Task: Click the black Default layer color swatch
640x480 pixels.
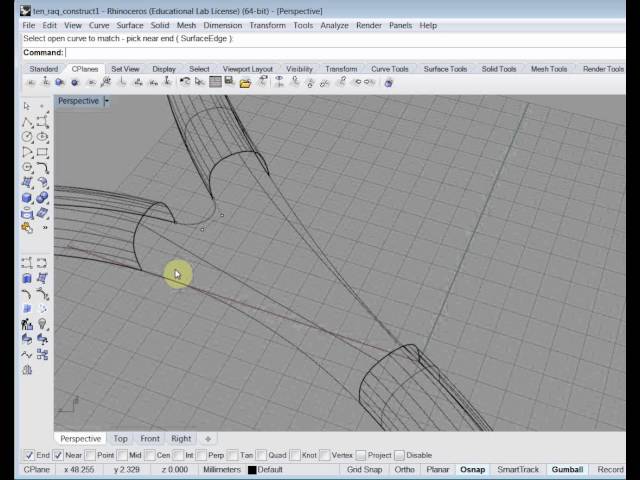Action: (x=252, y=470)
